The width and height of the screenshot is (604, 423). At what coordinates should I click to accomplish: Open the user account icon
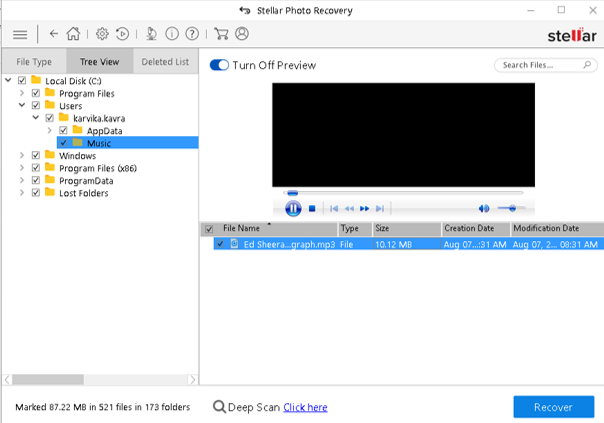coord(242,34)
